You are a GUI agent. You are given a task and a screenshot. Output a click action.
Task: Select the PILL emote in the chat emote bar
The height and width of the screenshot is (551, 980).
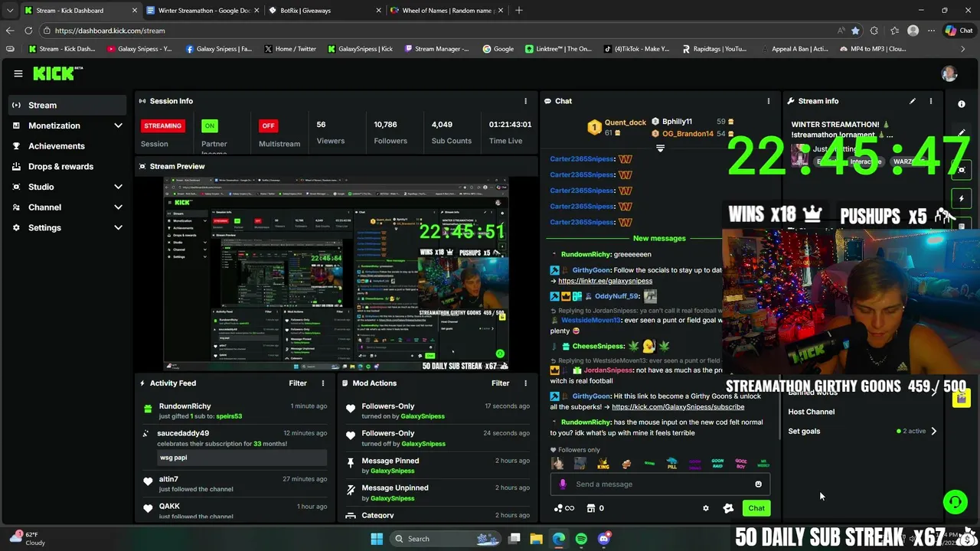[671, 464]
